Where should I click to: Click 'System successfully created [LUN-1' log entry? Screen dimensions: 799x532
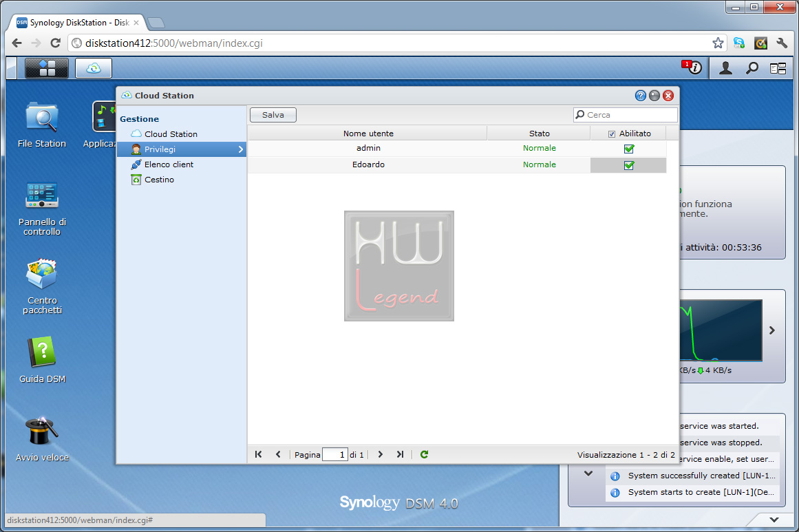pos(692,476)
